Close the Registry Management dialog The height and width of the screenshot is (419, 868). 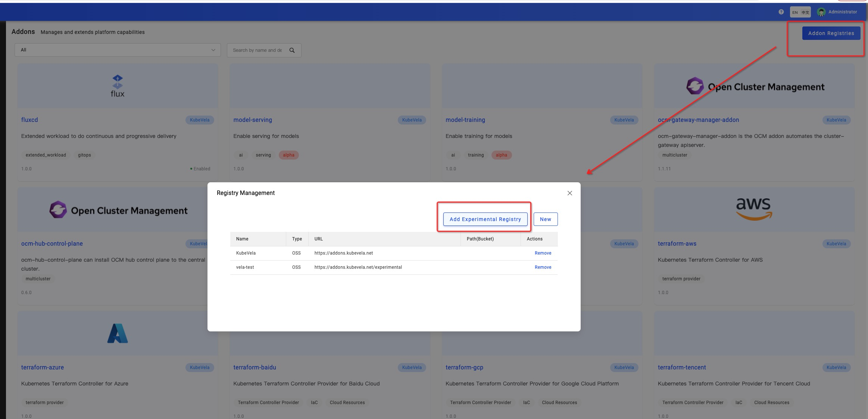(x=569, y=193)
